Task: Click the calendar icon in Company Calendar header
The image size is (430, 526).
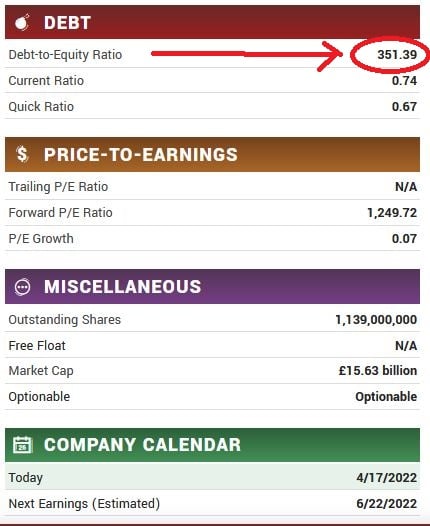Action: (22, 445)
